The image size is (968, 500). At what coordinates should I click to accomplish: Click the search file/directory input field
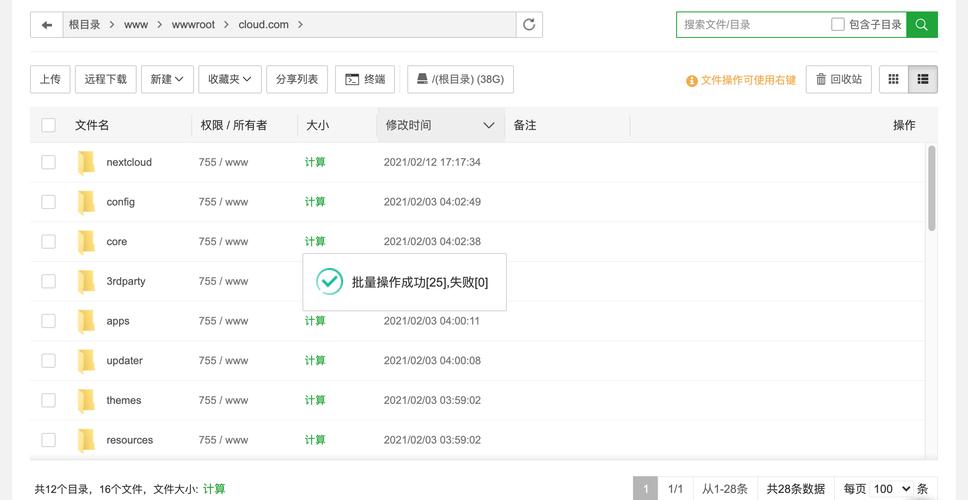752,25
